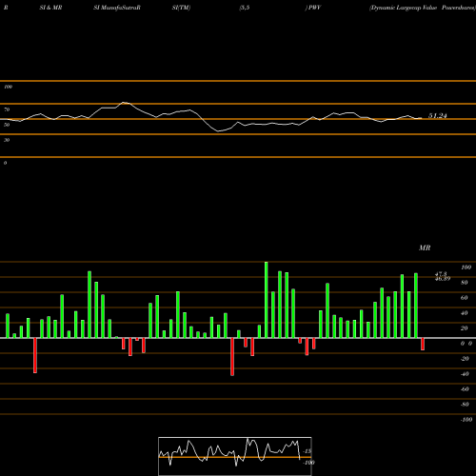
Task: Select the 'SI MunafaSutraR' header text
Action: point(117,8)
